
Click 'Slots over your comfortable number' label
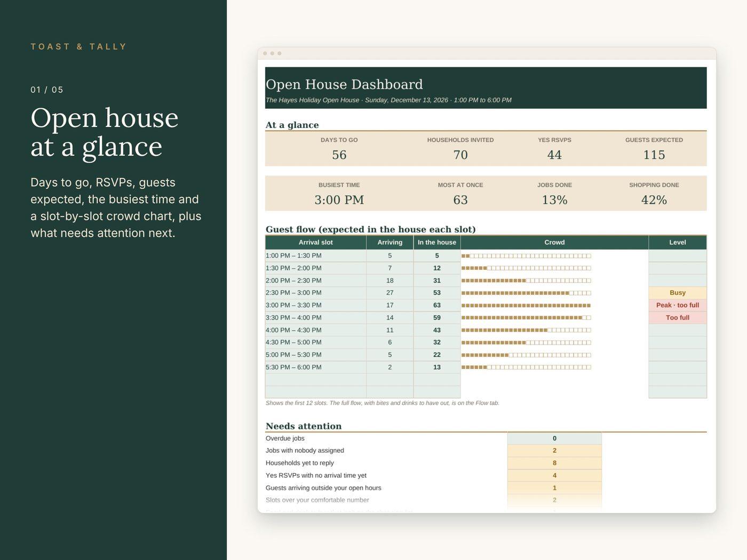(317, 500)
